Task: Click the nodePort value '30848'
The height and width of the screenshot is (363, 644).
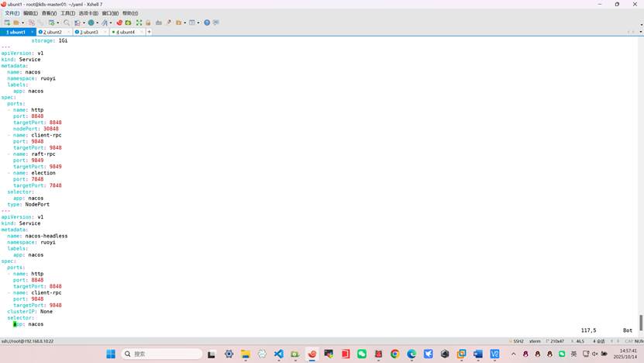Action: pos(51,129)
